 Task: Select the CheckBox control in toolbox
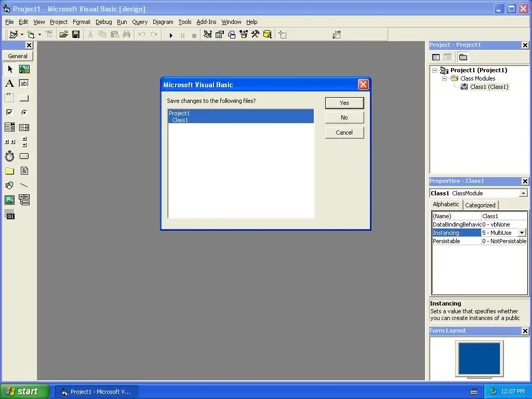pyautogui.click(x=10, y=112)
